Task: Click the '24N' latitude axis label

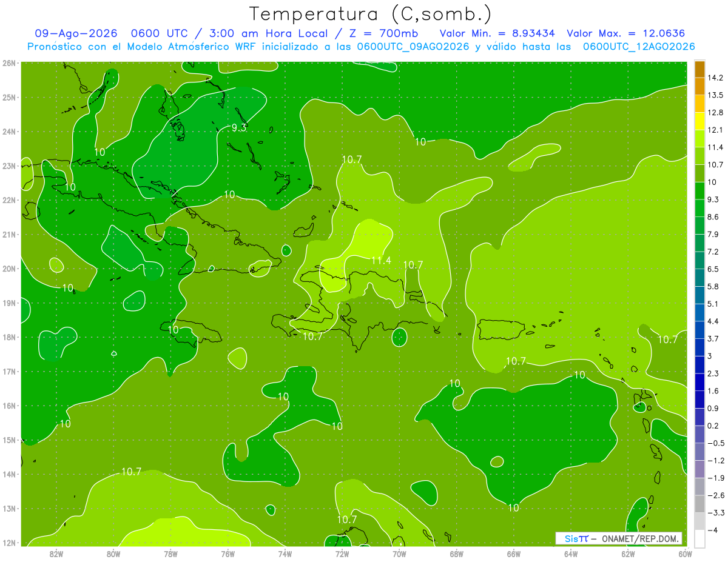Action: 9,132
